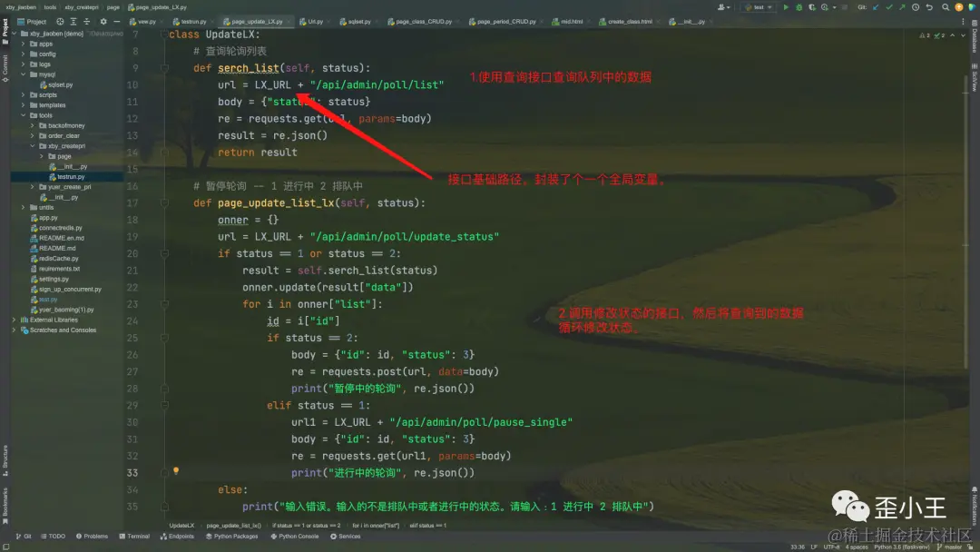Open the Terminal tool window
980x552 pixels.
click(x=134, y=537)
